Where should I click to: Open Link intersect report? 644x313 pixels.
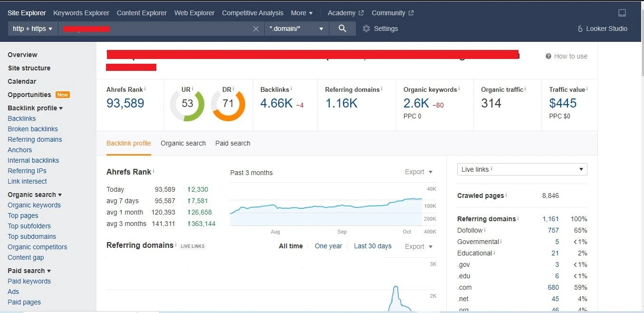(27, 181)
